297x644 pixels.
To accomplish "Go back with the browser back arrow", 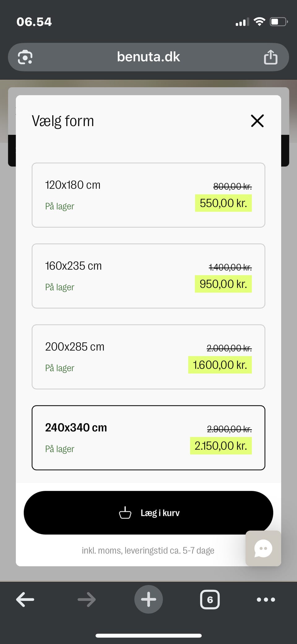I will coord(25,599).
